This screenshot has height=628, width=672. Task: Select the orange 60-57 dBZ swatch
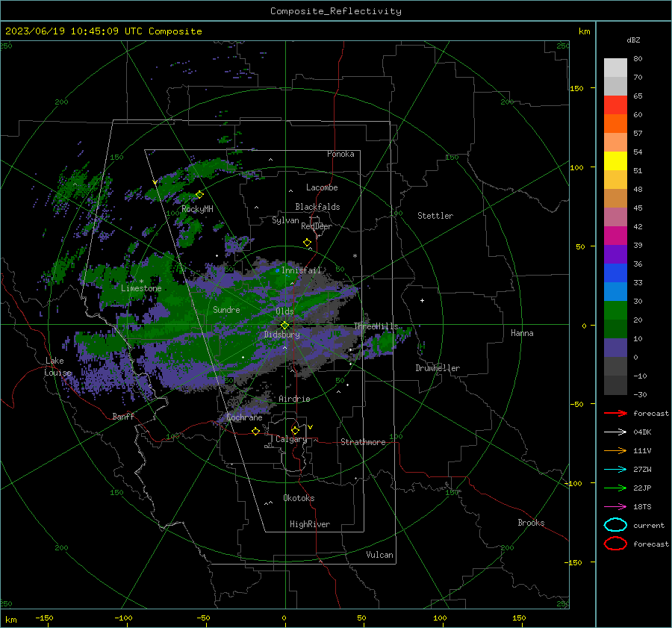coord(615,124)
